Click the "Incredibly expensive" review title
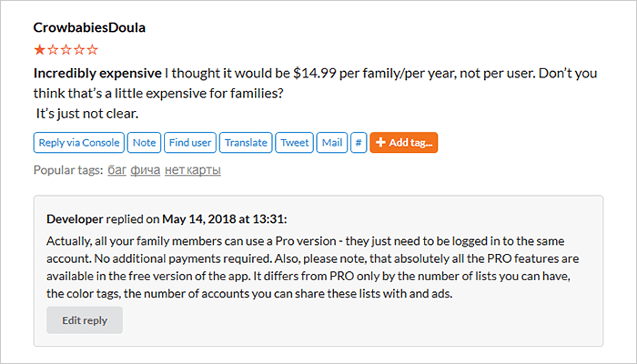Image resolution: width=637 pixels, height=364 pixels. [97, 73]
